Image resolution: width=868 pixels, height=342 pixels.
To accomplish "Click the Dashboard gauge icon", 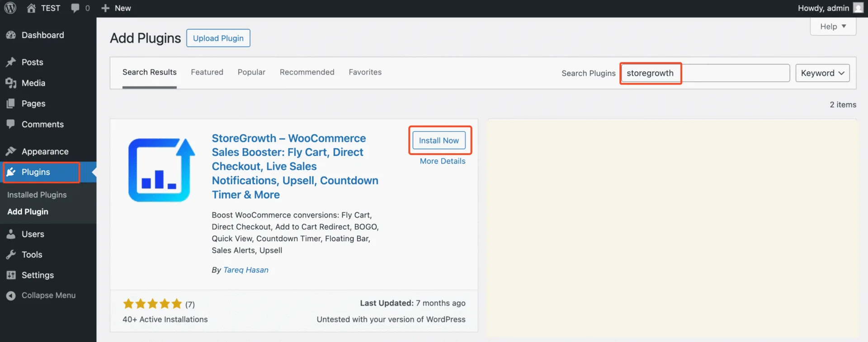I will [x=11, y=35].
